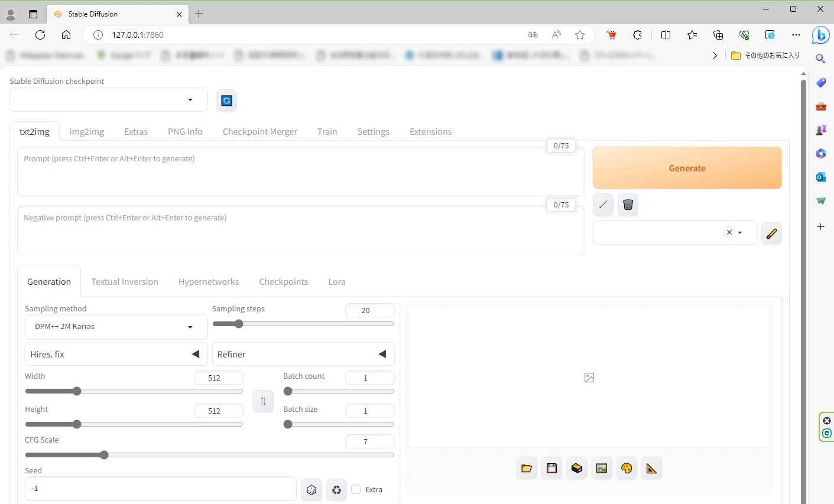This screenshot has height=504, width=834.
Task: Adjust the Batch count slider
Action: [339, 391]
